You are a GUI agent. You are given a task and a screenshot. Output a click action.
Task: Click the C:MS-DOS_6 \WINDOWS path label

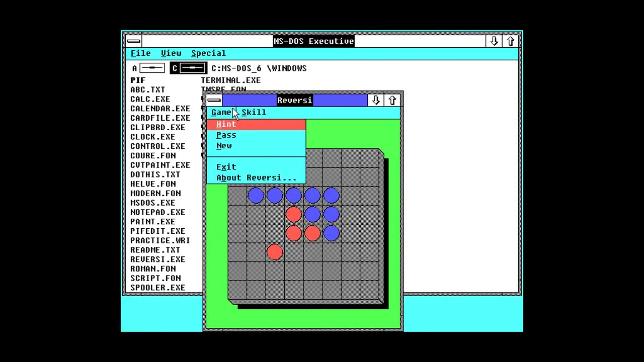[259, 68]
